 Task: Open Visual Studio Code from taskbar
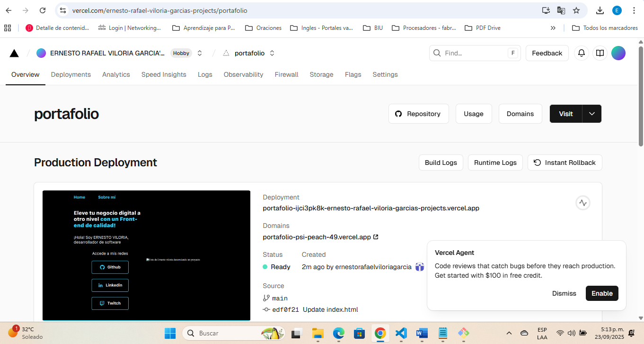tap(401, 333)
